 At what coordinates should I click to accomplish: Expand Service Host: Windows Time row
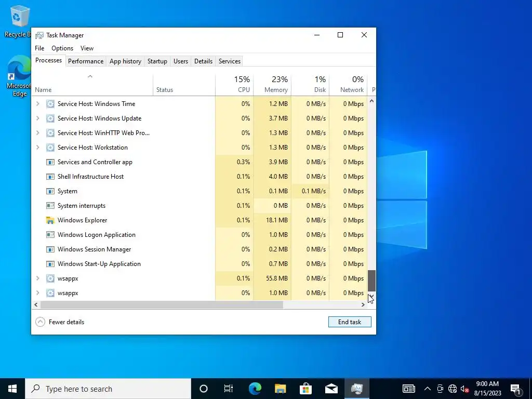point(37,104)
